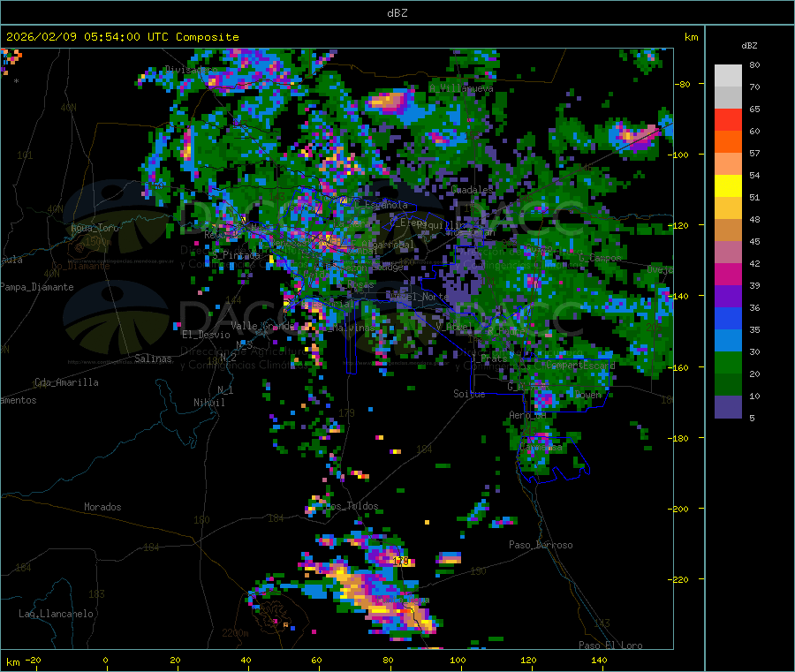Image resolution: width=795 pixels, height=672 pixels.
Task: Click the 'El_Desvio' place label
Action: (x=207, y=335)
